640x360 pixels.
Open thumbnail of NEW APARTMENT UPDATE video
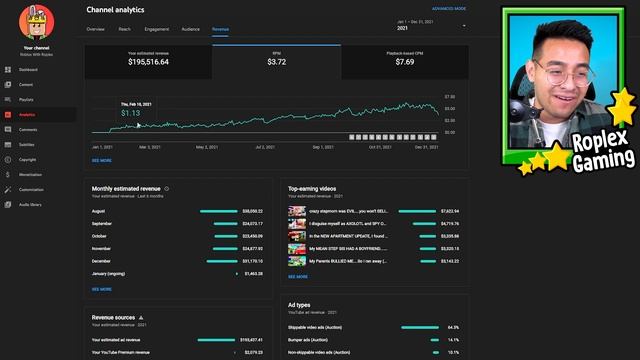tap(297, 236)
